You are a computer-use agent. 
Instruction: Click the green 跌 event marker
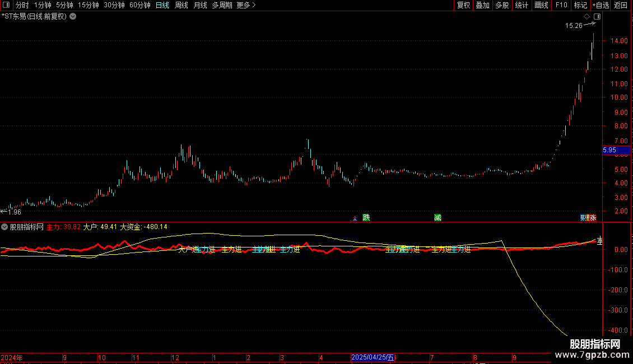coord(366,217)
